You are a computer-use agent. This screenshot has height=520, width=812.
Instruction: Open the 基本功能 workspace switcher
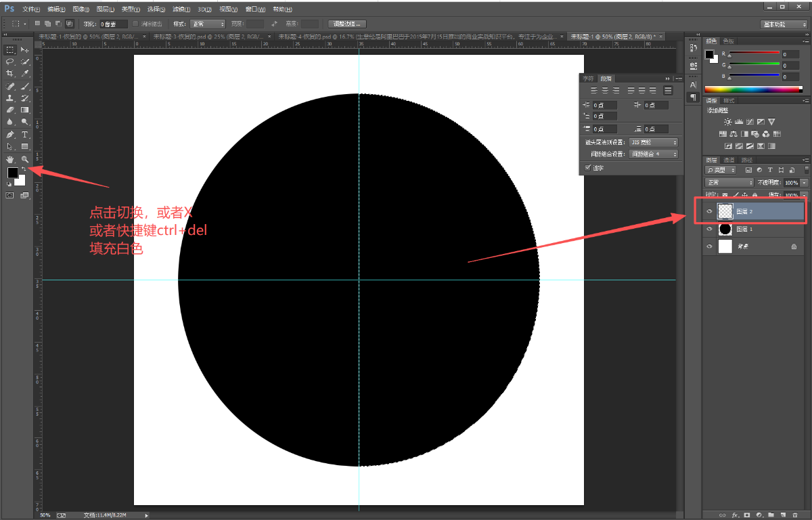click(x=783, y=24)
